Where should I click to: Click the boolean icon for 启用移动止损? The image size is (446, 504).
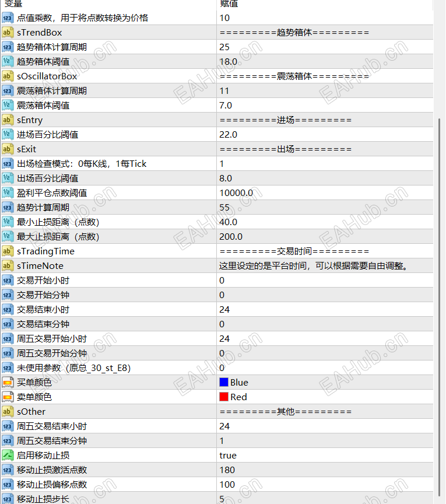pos(8,455)
